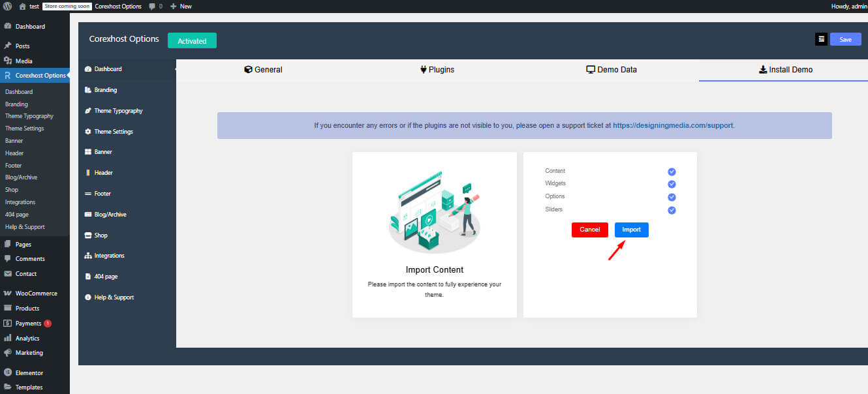The image size is (868, 394).
Task: Click the Activated status button
Action: pyautogui.click(x=192, y=40)
